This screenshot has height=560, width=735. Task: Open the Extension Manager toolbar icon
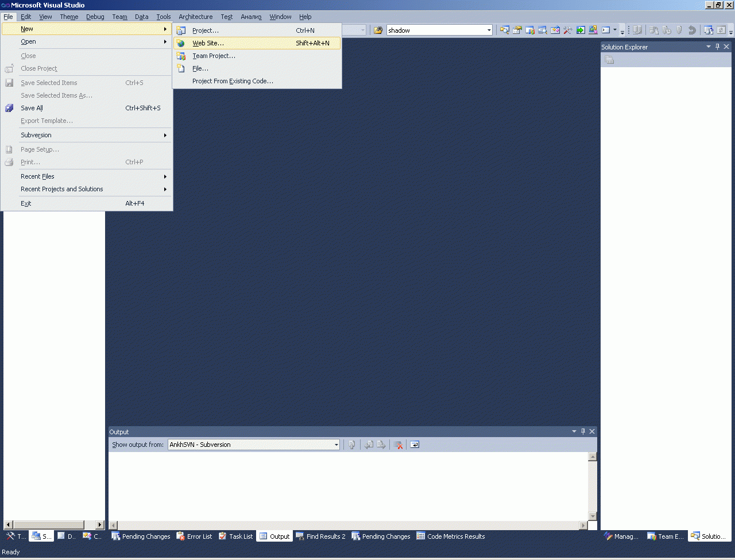coord(593,30)
